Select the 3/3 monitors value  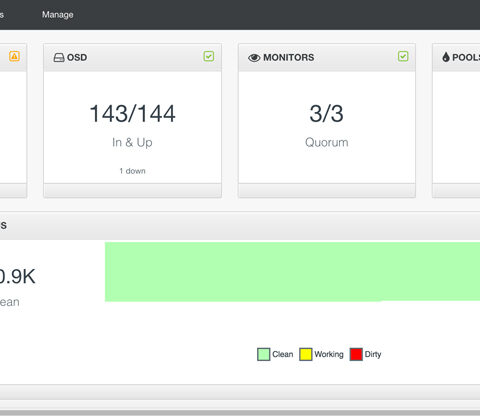point(327,114)
